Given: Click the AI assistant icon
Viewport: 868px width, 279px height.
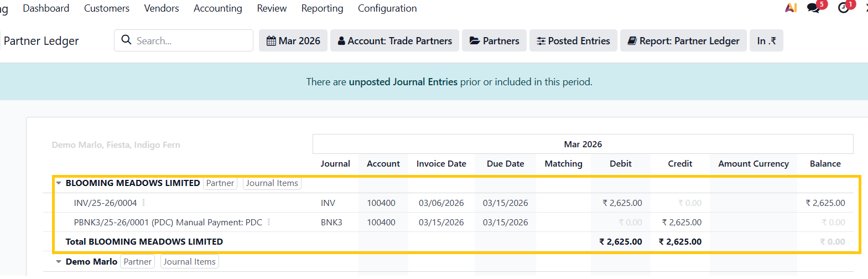Looking at the screenshot, I should (x=791, y=8).
